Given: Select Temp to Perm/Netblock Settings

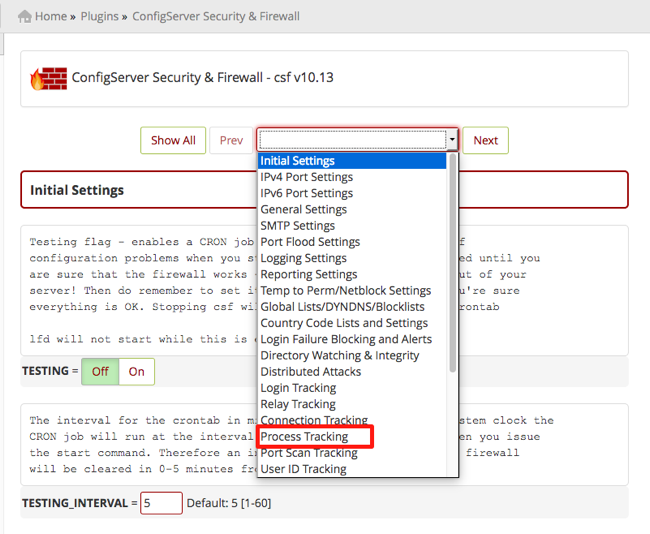Looking at the screenshot, I should (352, 290).
